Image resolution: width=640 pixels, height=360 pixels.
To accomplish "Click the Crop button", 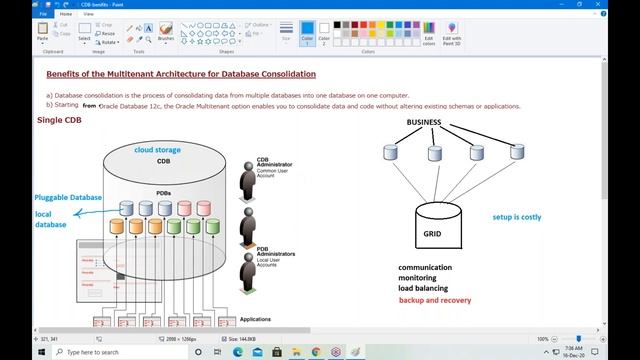I will pos(104,25).
